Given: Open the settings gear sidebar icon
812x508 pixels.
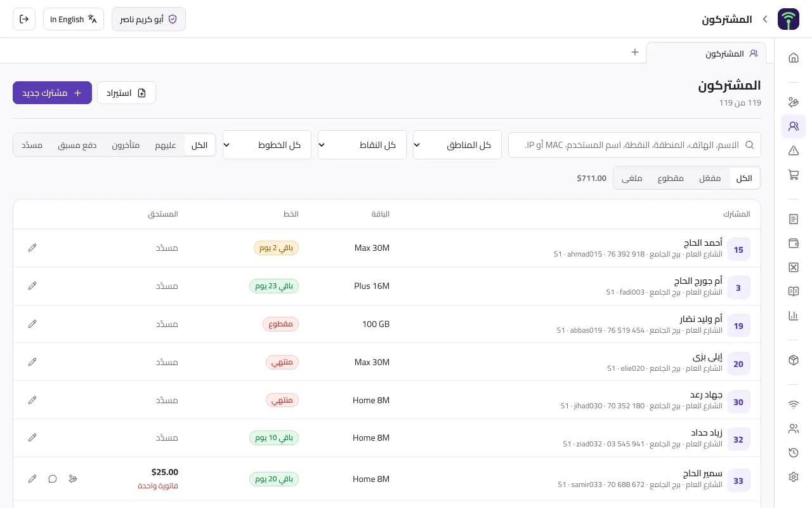Looking at the screenshot, I should [793, 477].
